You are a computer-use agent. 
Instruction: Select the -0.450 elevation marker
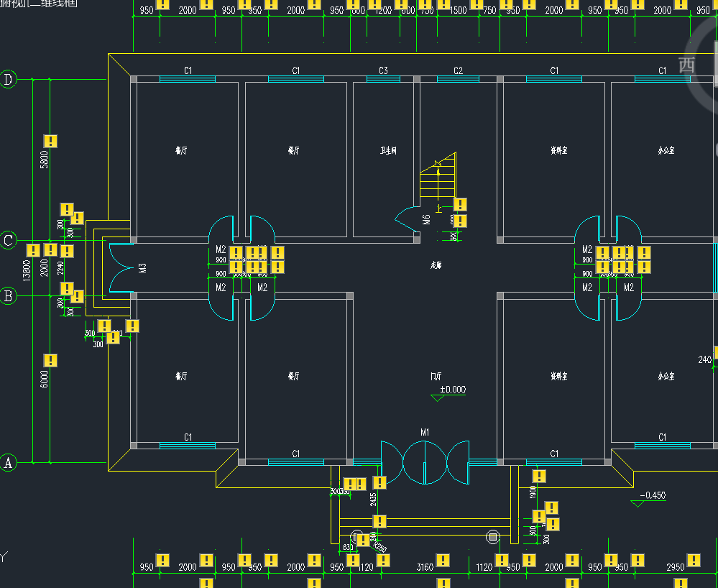[x=652, y=495]
